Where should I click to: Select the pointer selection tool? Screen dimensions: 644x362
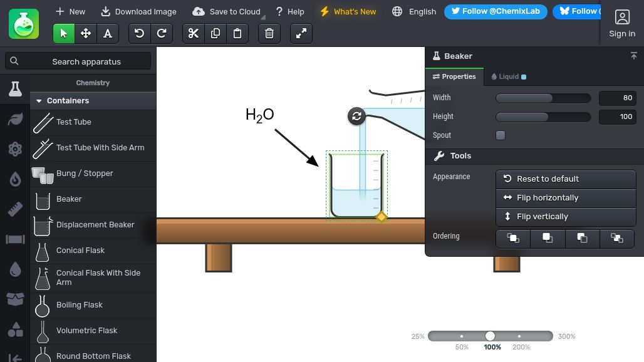tap(64, 33)
